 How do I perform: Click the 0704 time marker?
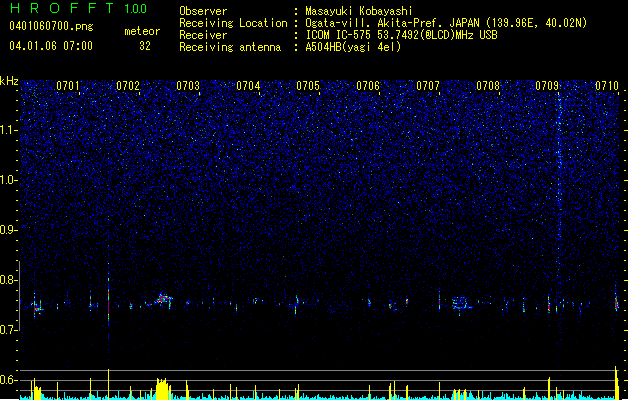click(x=248, y=86)
